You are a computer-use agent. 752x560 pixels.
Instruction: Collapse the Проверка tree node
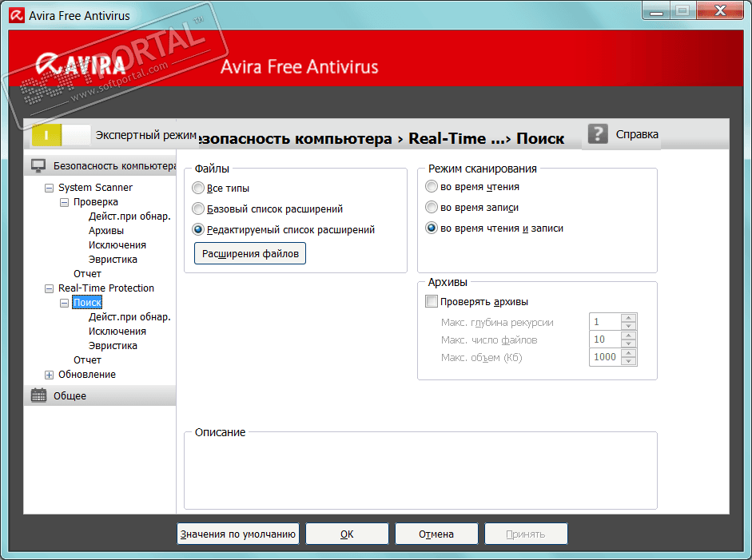point(64,202)
